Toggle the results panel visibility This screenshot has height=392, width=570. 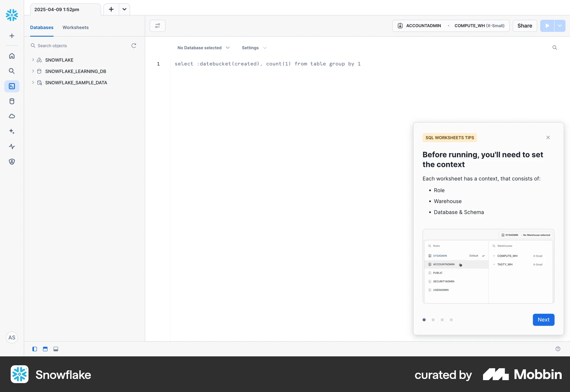pos(56,349)
